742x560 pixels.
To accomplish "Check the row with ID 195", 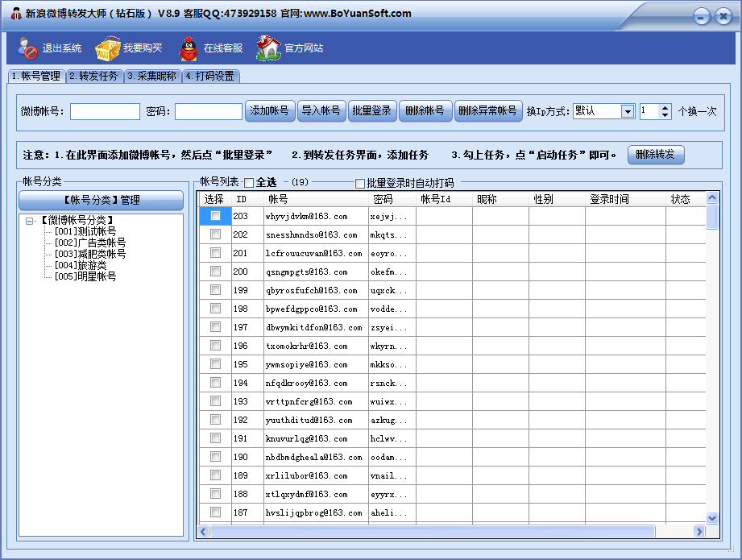I will point(215,364).
